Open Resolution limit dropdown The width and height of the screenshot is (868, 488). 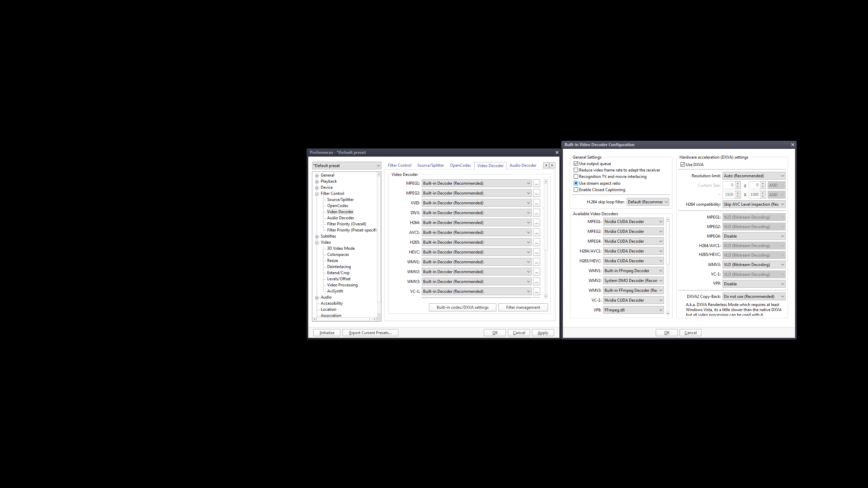tap(754, 176)
